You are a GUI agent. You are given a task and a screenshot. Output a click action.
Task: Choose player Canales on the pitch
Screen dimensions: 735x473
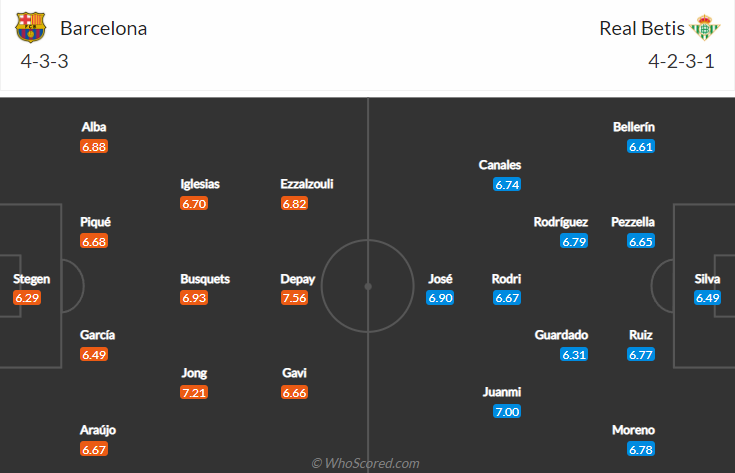500,165
